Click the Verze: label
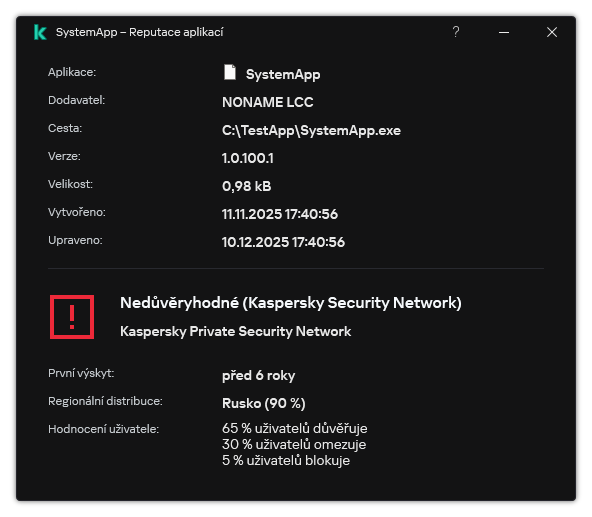Viewport: 592px width, 517px height. coord(64,156)
